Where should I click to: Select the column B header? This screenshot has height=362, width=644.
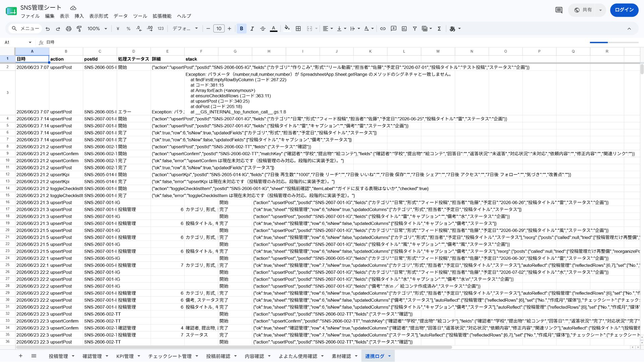click(x=66, y=51)
